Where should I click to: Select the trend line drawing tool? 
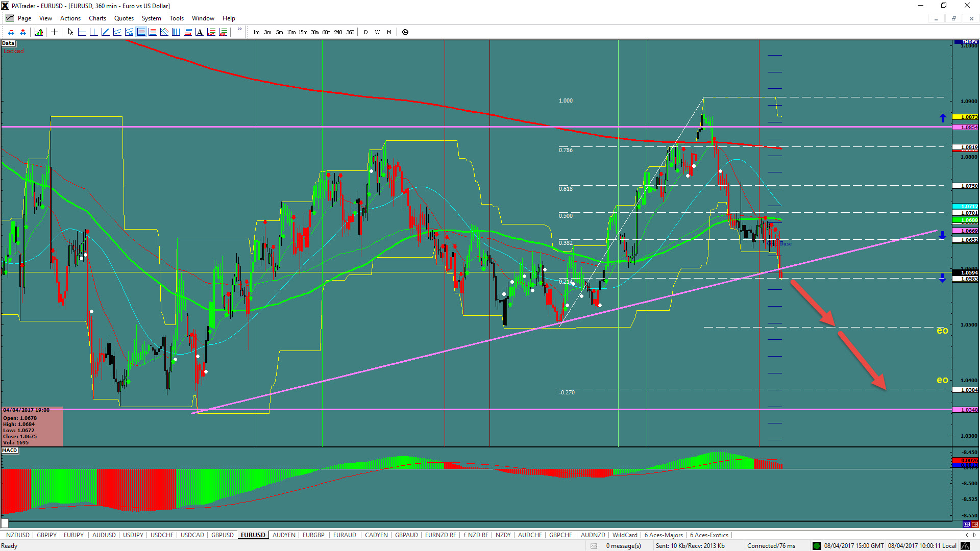coord(105,32)
